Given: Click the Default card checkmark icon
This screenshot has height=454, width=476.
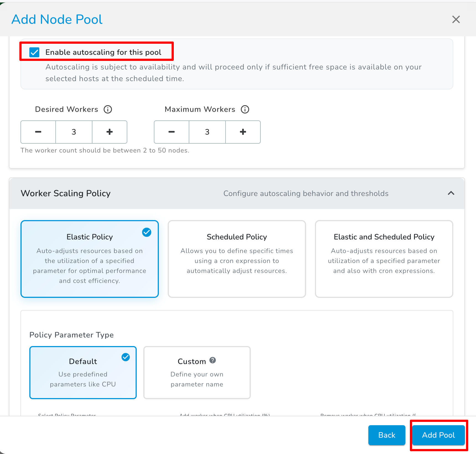Looking at the screenshot, I should coord(126,357).
